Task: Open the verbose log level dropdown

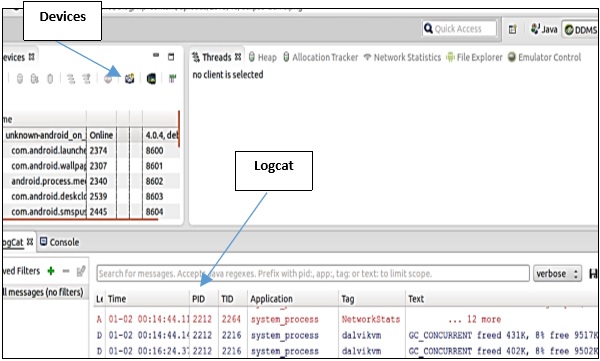Action: point(557,273)
